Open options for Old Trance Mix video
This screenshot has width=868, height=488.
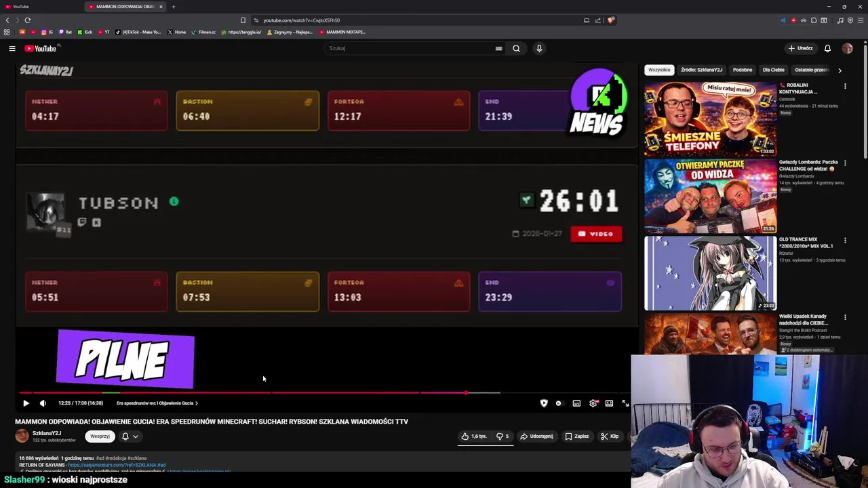[x=845, y=241]
